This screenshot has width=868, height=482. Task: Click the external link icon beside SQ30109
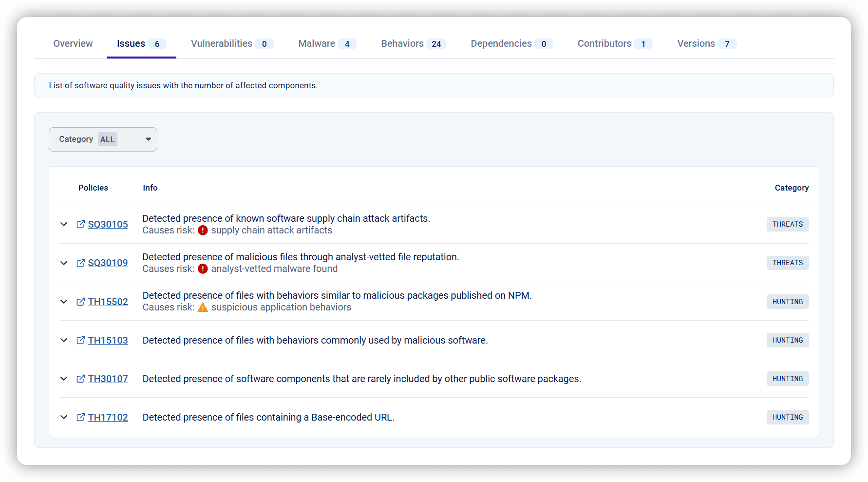(80, 263)
